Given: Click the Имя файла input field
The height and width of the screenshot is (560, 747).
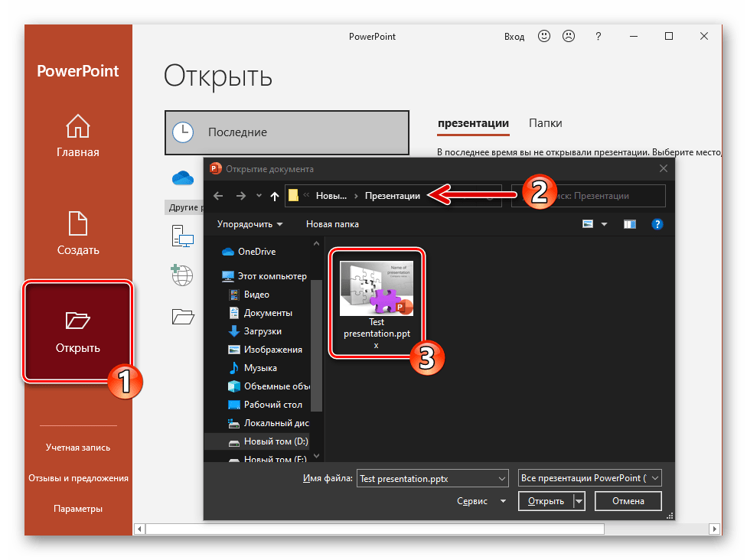Looking at the screenshot, I should pyautogui.click(x=432, y=478).
